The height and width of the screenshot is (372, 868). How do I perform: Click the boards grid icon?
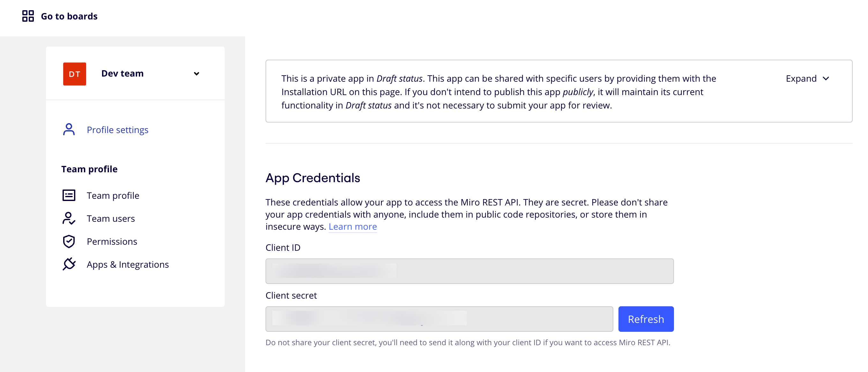coord(28,16)
